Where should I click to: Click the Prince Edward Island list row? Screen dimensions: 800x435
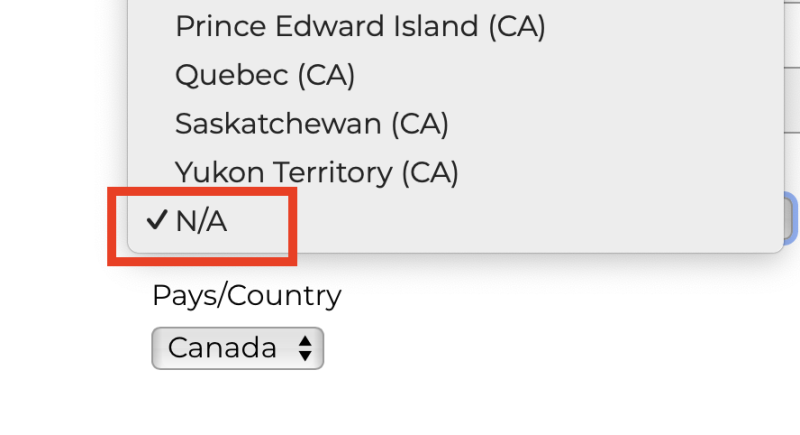point(450,27)
